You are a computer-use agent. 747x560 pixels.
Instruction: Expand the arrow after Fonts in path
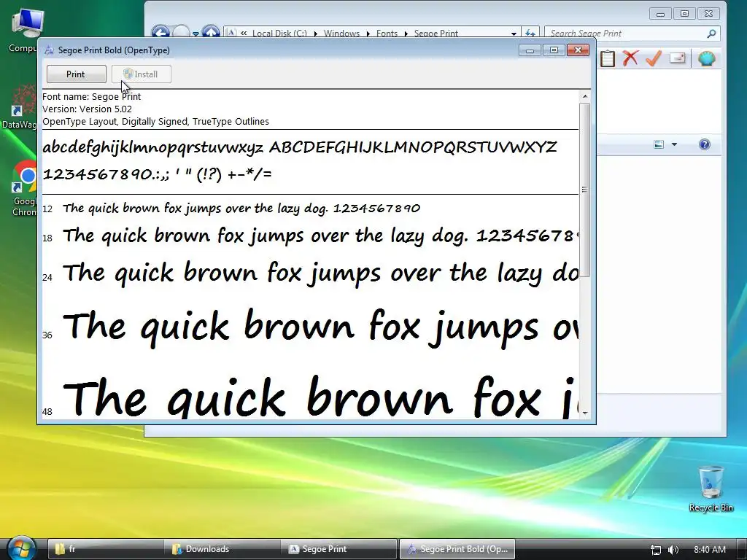coord(406,34)
